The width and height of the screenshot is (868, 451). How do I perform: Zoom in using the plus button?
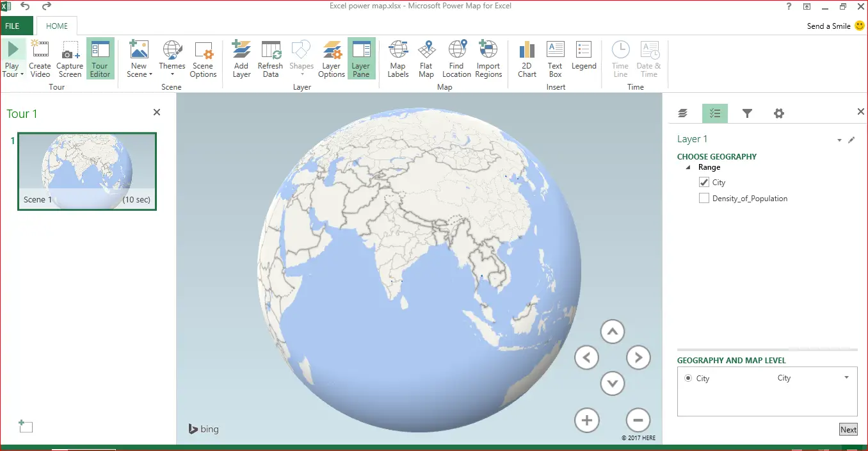click(586, 421)
